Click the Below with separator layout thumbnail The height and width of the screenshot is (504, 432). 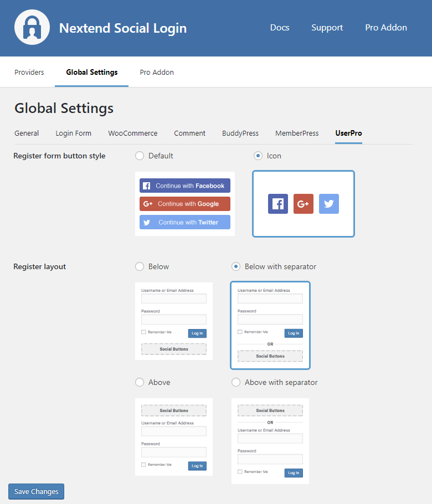click(270, 325)
